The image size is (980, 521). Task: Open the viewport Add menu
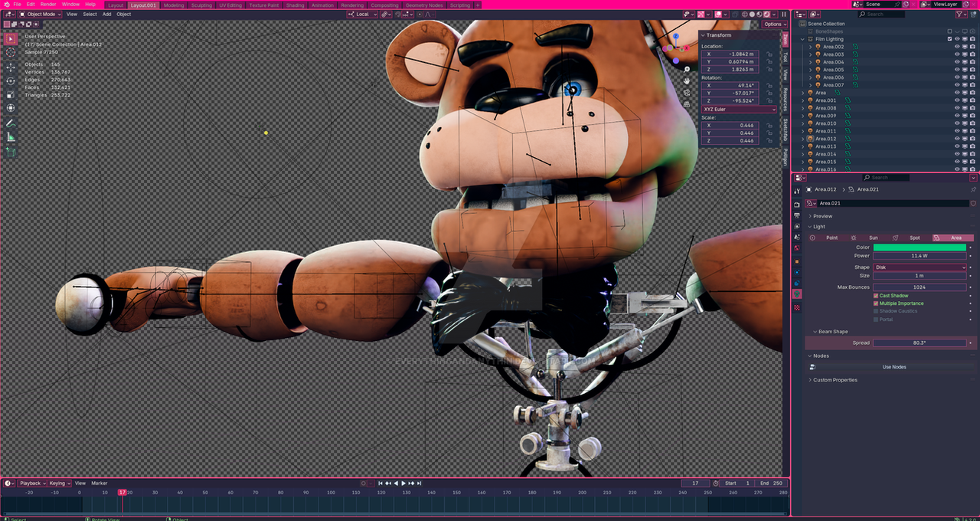pos(106,14)
